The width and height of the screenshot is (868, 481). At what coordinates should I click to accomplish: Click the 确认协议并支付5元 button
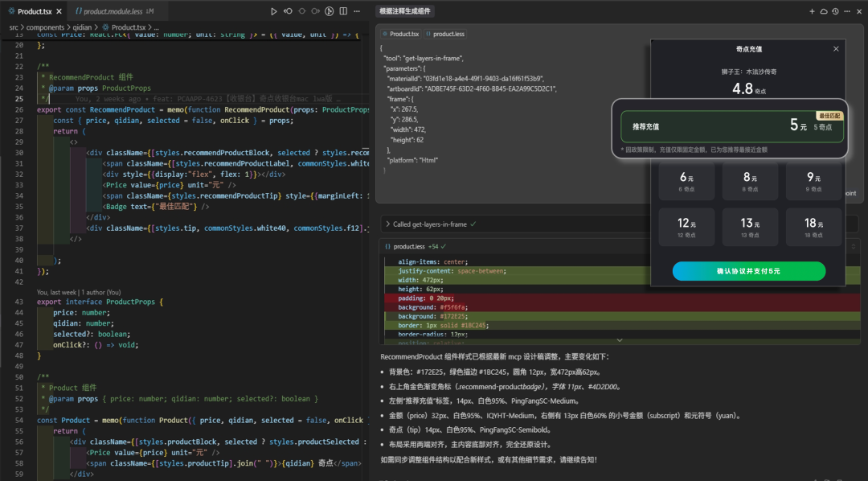748,271
